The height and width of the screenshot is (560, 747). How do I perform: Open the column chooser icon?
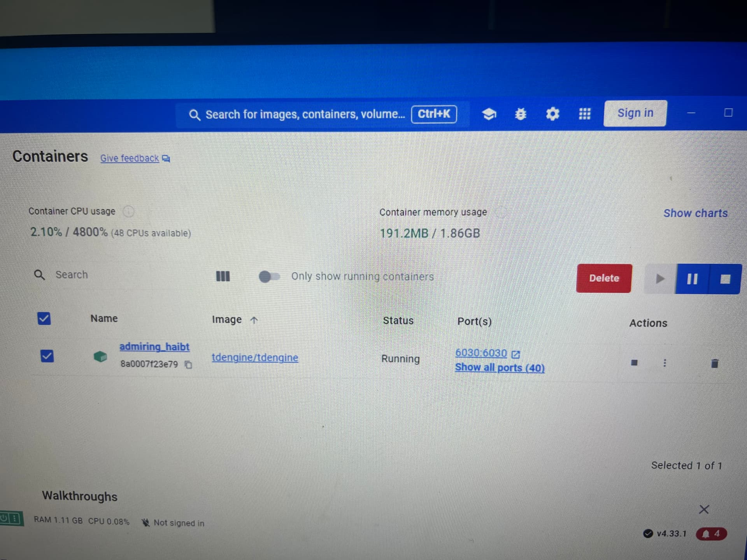click(223, 276)
